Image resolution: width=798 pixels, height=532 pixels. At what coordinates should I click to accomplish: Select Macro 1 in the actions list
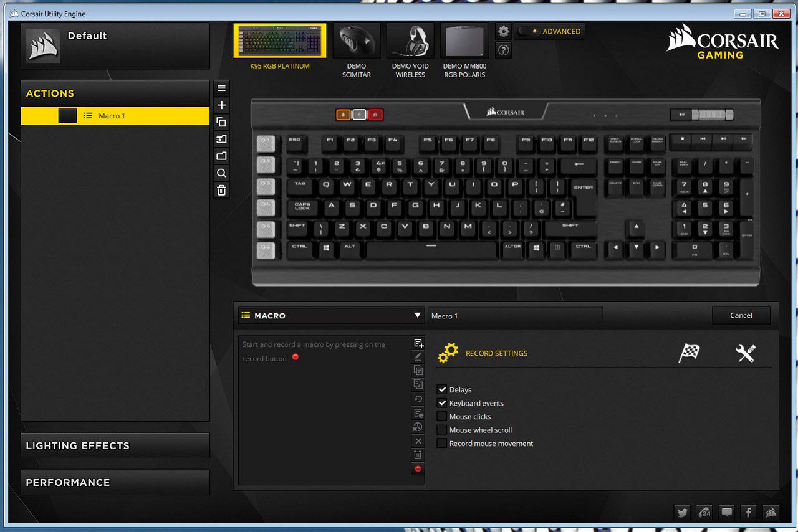pos(115,116)
